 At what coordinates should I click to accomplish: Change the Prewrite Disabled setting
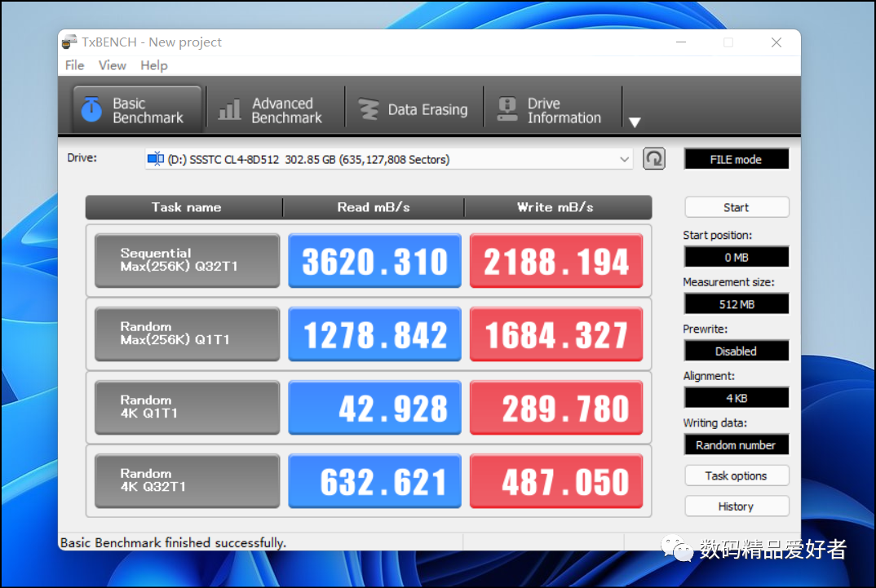pos(737,351)
